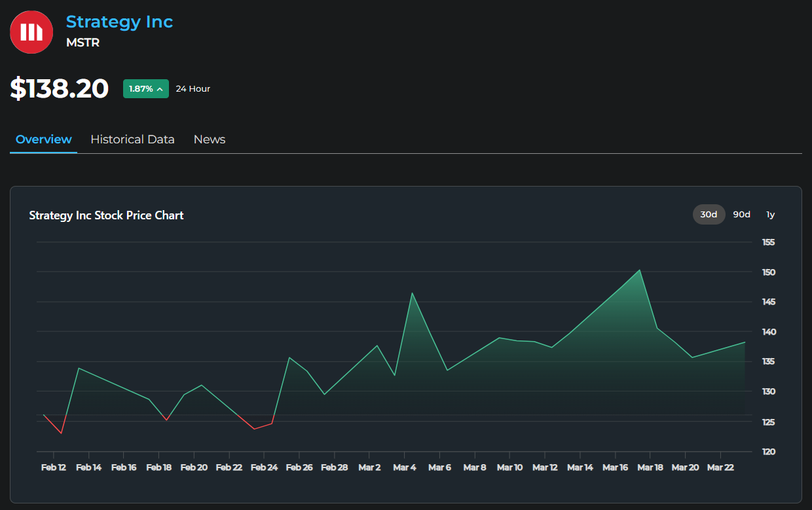Click the Mar 22 date axis label
812x510 pixels.
[720, 467]
